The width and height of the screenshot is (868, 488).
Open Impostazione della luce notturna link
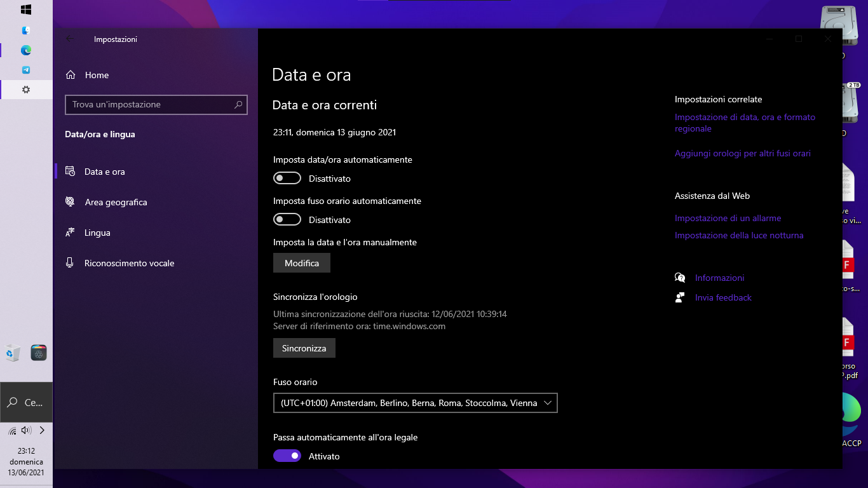739,235
